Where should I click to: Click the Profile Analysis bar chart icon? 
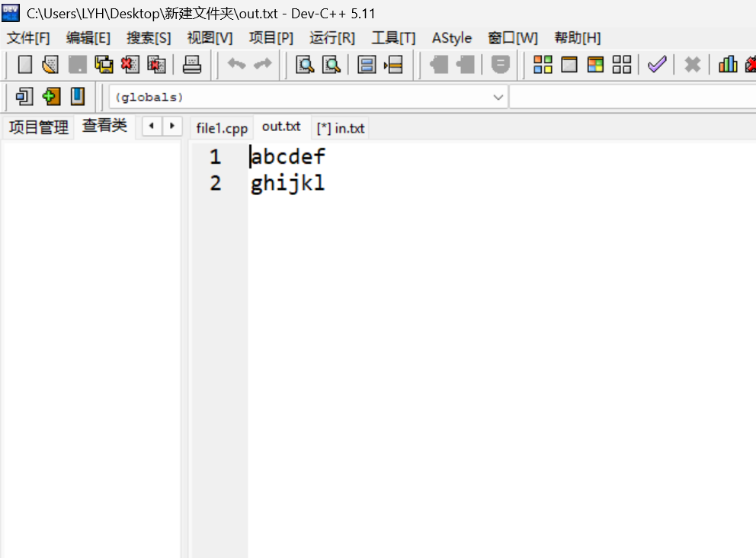point(728,64)
